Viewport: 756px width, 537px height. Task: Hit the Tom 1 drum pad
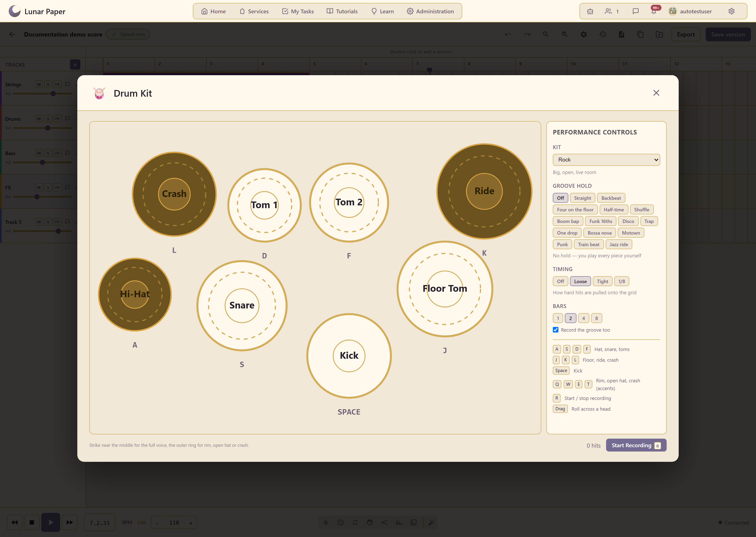click(264, 205)
